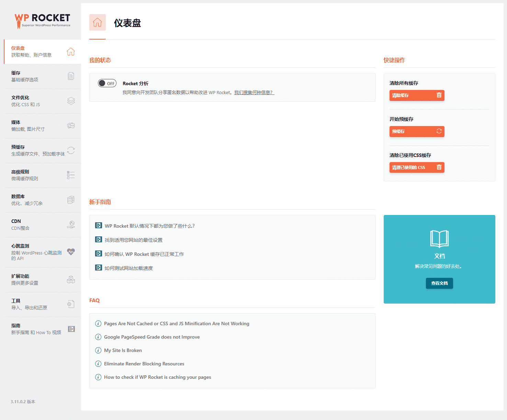This screenshot has width=507, height=420.
Task: Open Google PageSpeed Grade does not Improve link
Action: pos(152,337)
